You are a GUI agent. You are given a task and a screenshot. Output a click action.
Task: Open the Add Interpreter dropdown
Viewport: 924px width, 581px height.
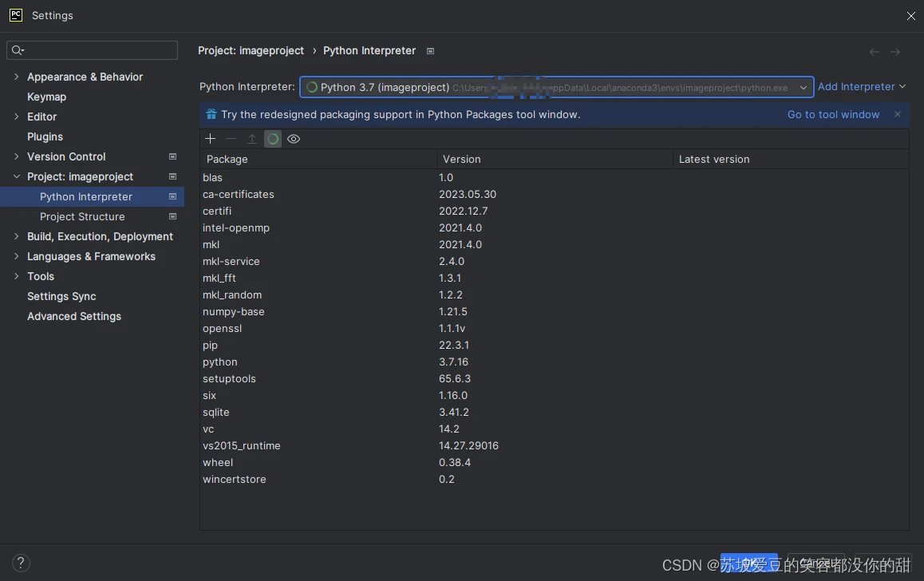click(x=862, y=87)
